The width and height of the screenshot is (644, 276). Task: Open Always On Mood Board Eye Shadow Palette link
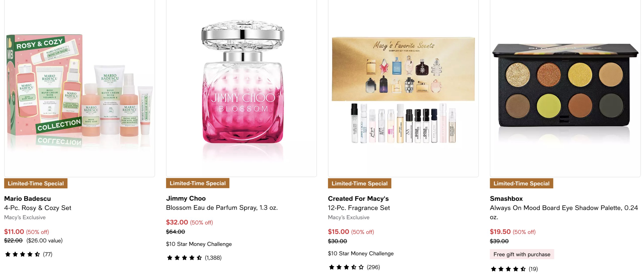coord(563,212)
